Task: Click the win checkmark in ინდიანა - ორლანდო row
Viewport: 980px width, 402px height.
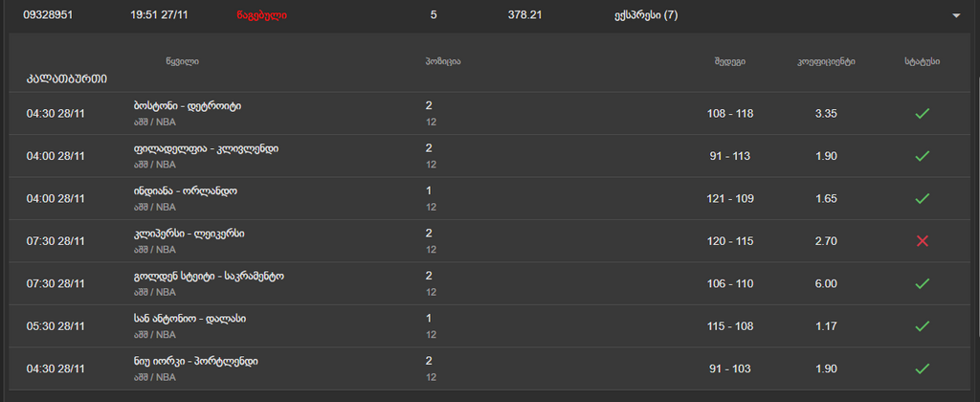Action: 922,199
